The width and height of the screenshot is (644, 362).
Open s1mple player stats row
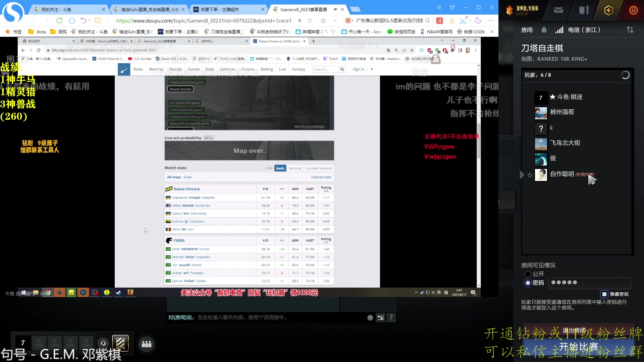pyautogui.click(x=249, y=198)
